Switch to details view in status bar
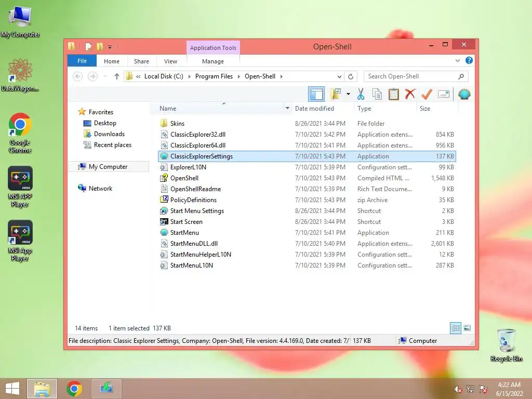The width and height of the screenshot is (532, 399). [x=455, y=328]
